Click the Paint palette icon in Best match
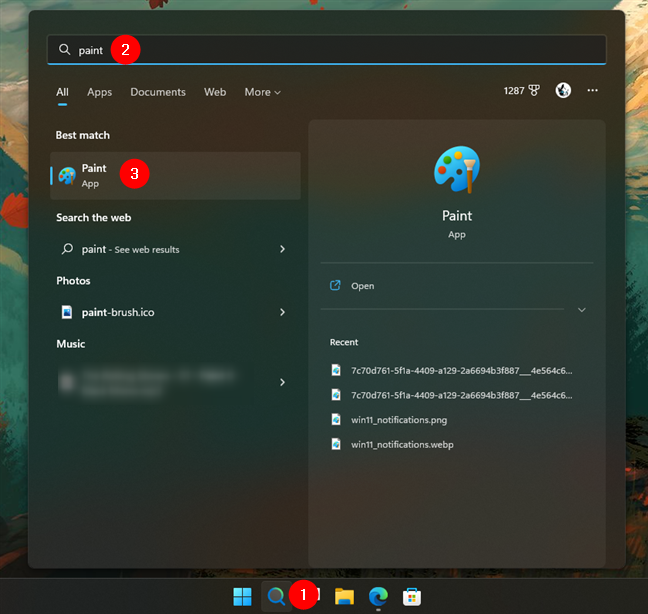Screen dimensions: 648x614 point(67,176)
